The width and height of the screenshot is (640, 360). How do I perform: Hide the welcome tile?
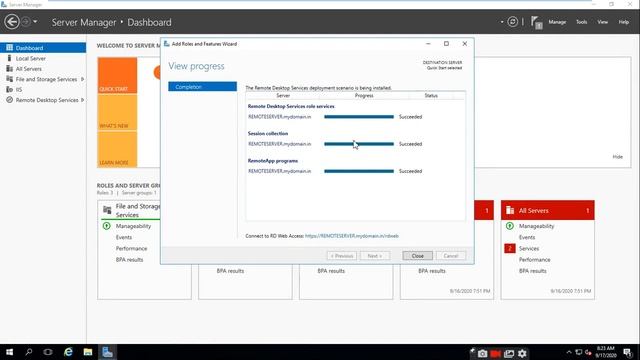point(618,157)
